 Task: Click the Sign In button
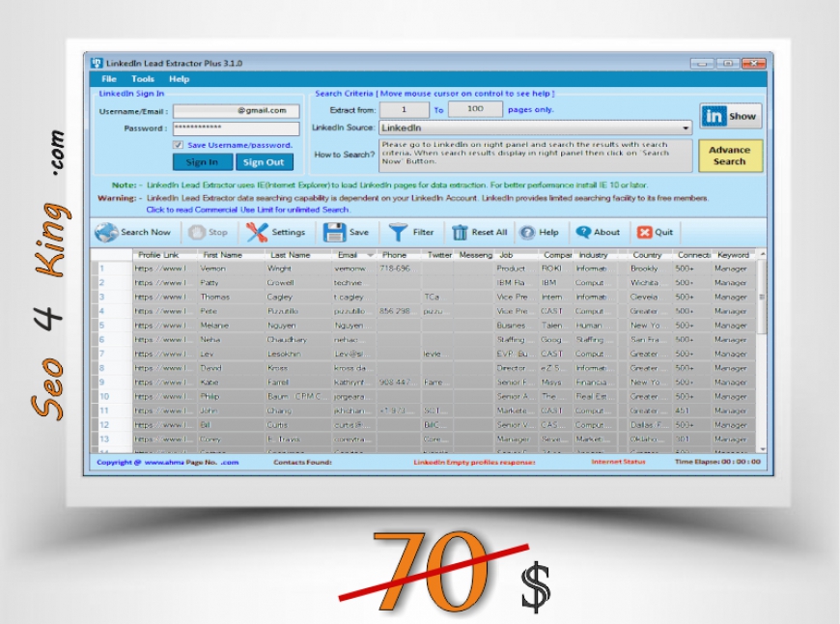[203, 162]
